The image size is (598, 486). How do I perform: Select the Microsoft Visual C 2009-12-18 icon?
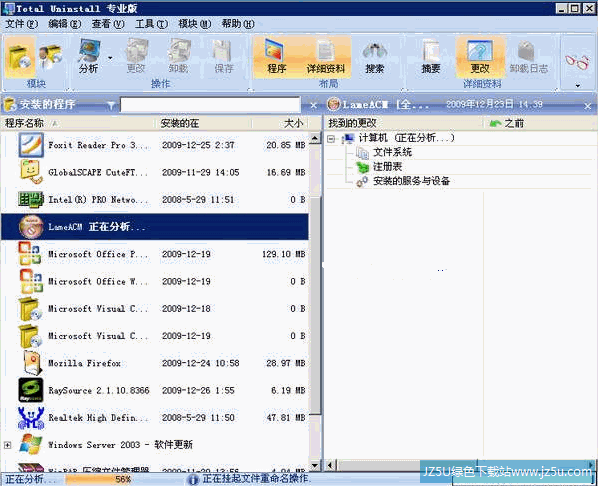click(30, 308)
